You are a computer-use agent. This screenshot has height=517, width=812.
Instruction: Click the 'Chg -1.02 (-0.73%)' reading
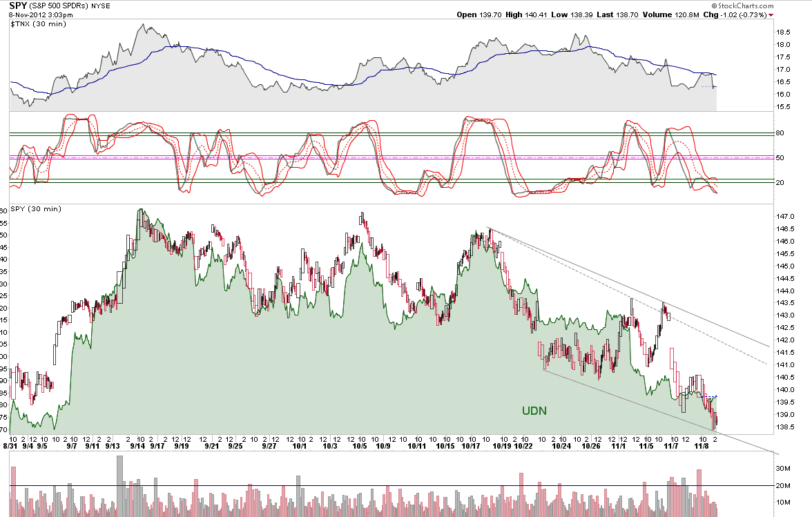point(735,15)
